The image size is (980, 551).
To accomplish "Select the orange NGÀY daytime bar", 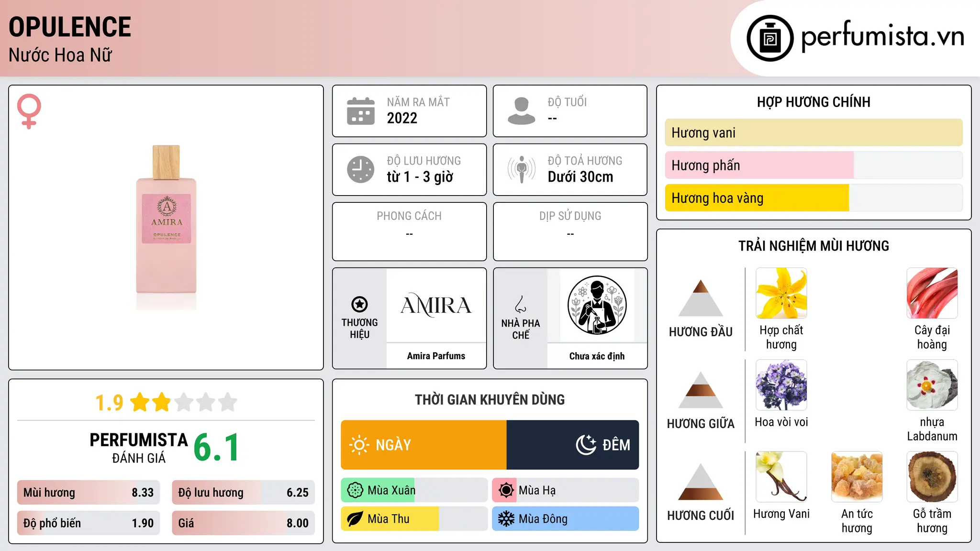I will pyautogui.click(x=423, y=445).
